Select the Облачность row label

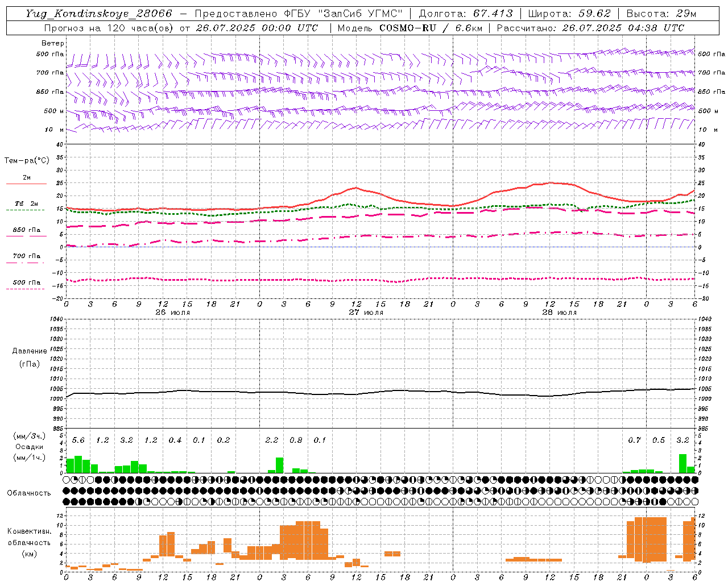[x=29, y=493]
